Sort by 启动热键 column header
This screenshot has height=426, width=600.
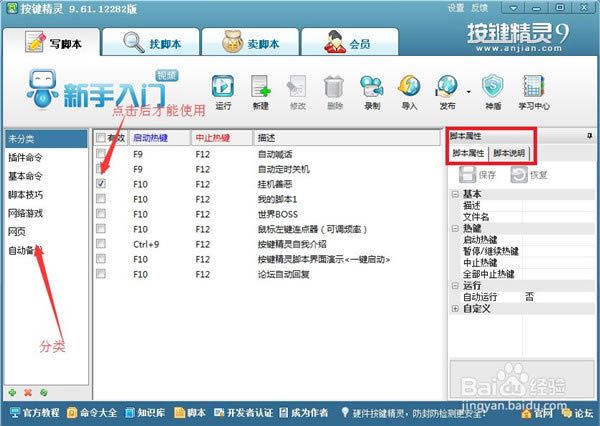pyautogui.click(x=160, y=138)
